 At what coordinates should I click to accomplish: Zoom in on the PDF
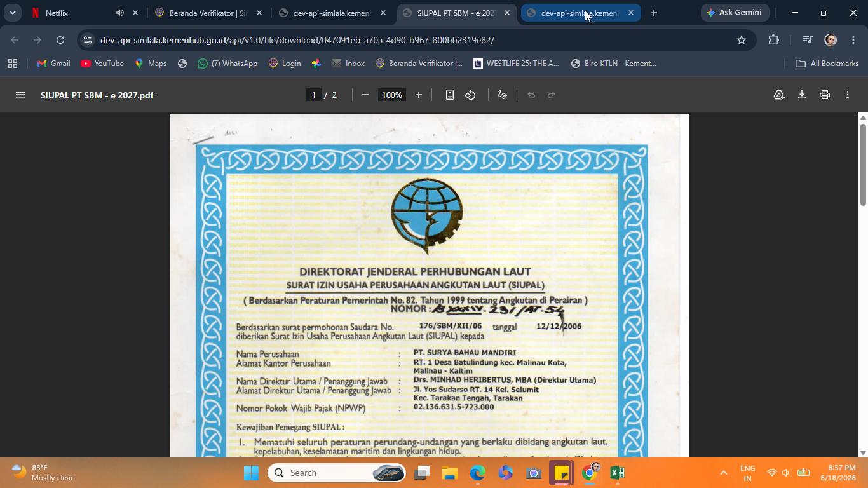[x=418, y=95]
